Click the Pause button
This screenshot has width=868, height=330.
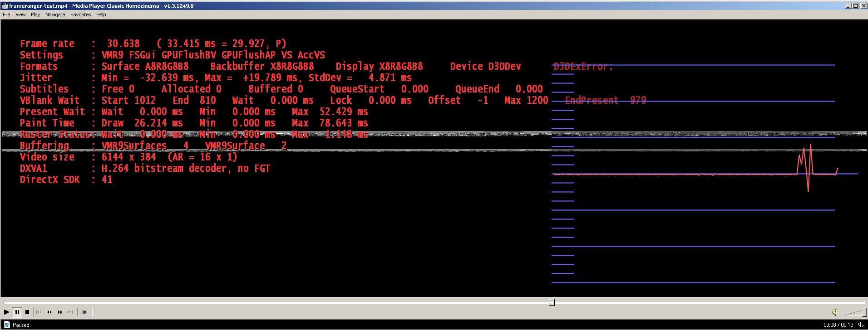[17, 312]
